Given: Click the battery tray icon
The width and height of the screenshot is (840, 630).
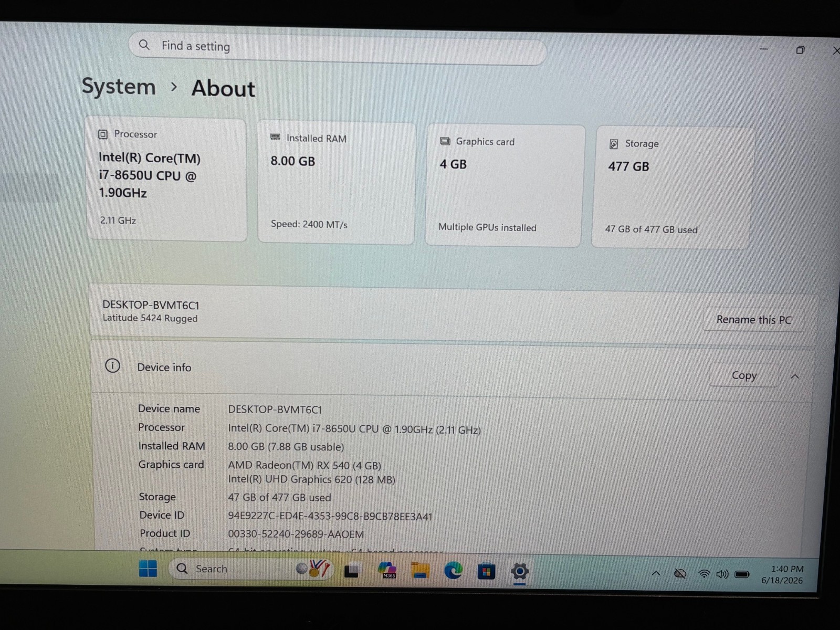Looking at the screenshot, I should (x=742, y=574).
